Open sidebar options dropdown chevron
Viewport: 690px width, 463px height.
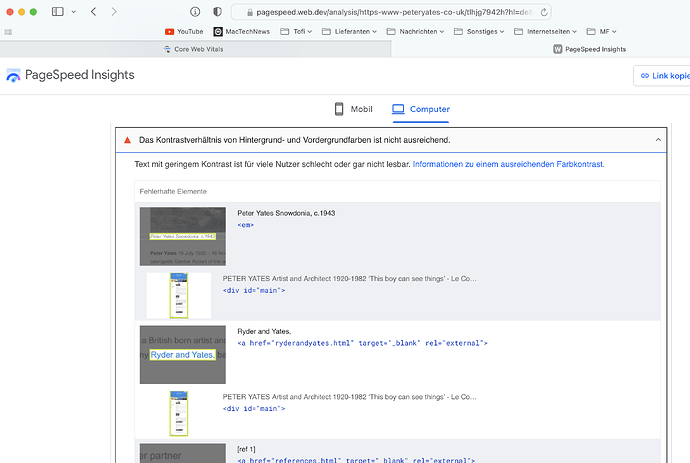click(73, 12)
